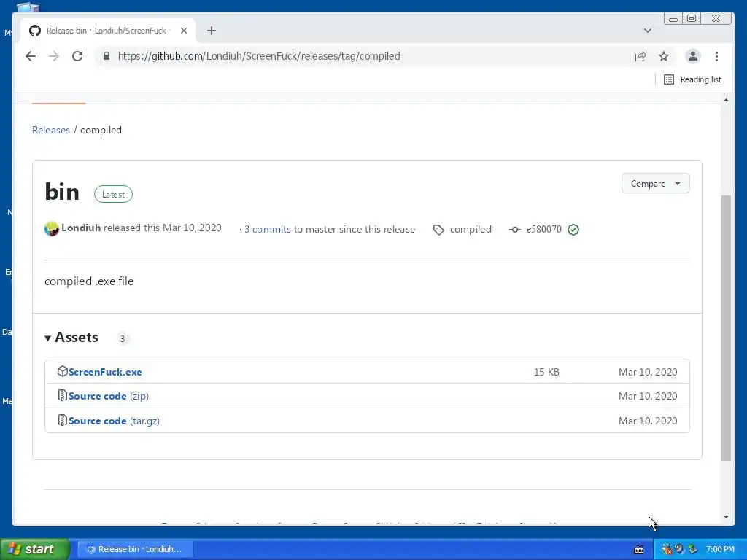Open the tab search chevron
The height and width of the screenshot is (560, 747).
tap(648, 31)
